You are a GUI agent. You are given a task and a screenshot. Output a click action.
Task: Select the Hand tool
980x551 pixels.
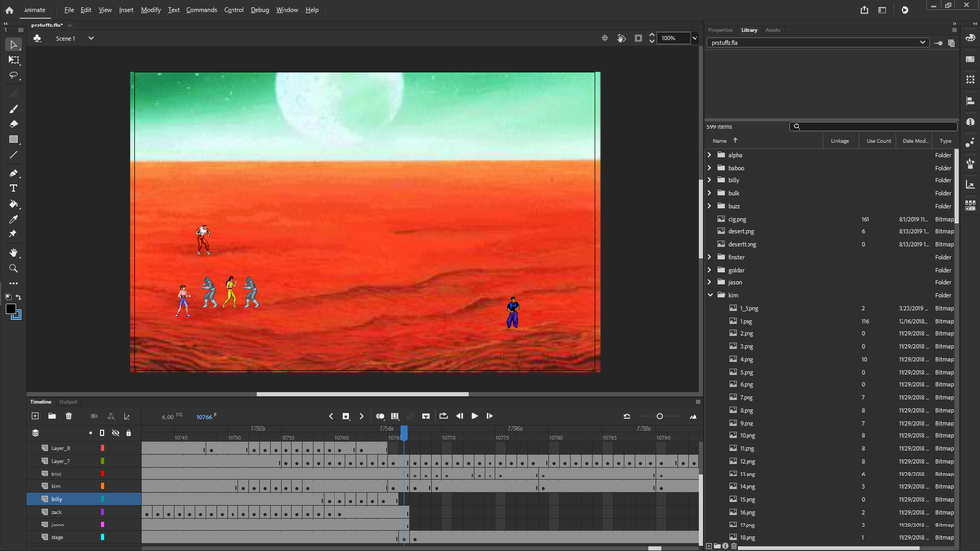point(13,252)
